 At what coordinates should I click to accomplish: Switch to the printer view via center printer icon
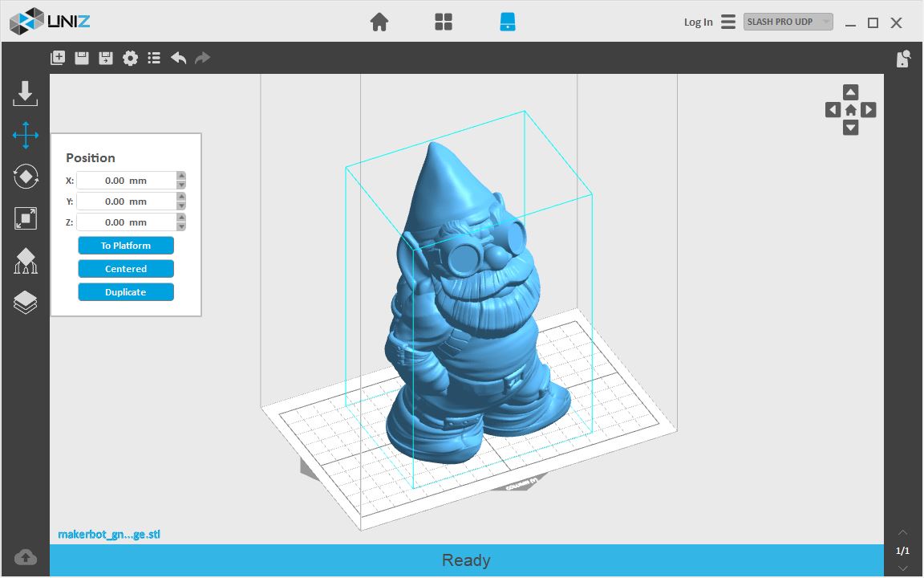pos(508,22)
